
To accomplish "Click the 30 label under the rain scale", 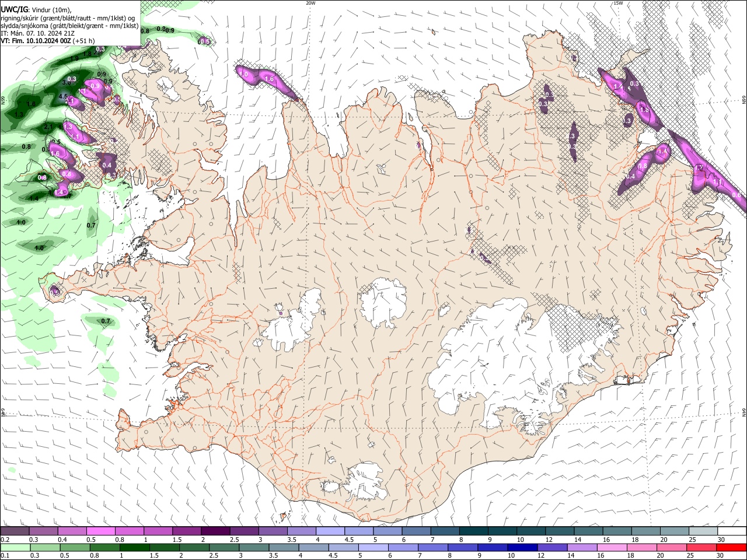I will [721, 556].
